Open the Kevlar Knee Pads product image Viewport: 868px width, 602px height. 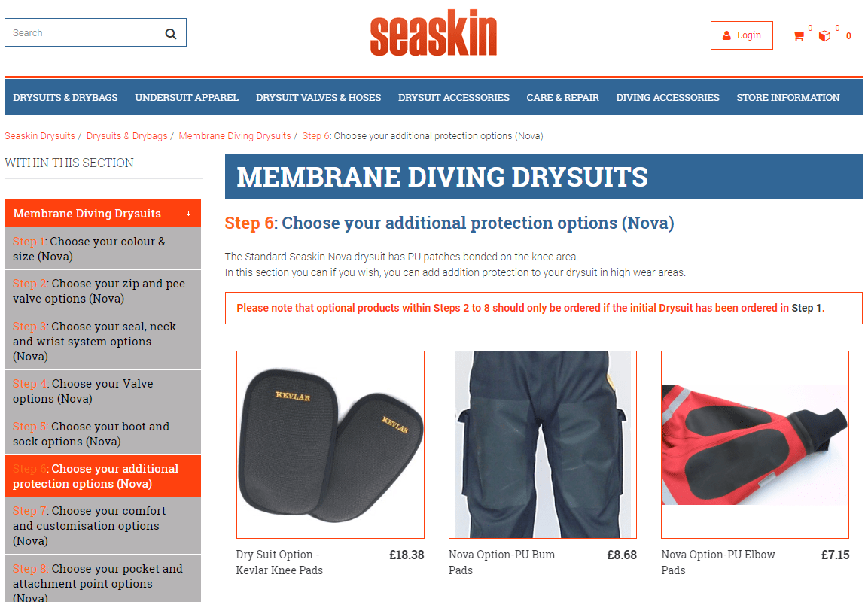(330, 444)
